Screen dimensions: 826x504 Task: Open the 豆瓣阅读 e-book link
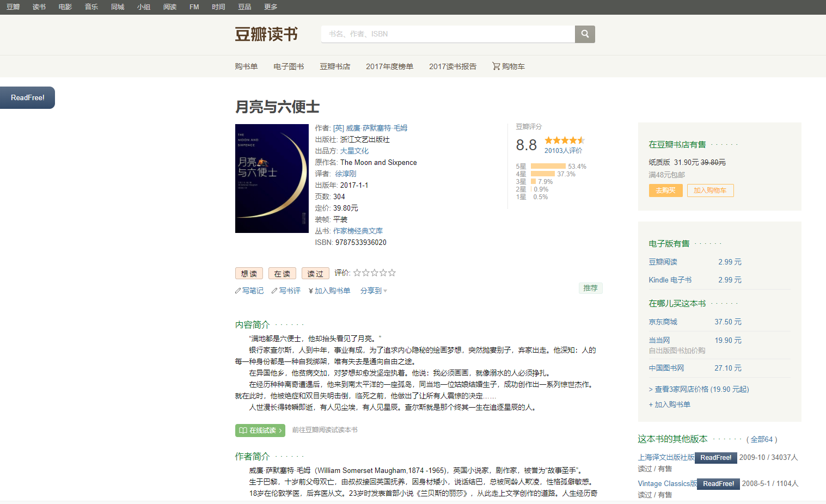click(x=663, y=262)
